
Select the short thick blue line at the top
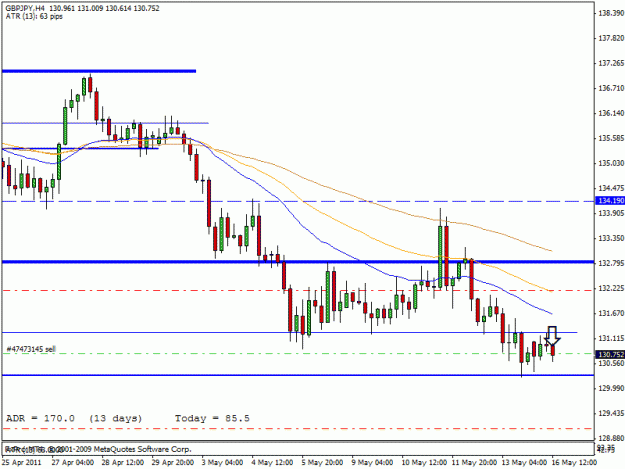[x=99, y=71]
